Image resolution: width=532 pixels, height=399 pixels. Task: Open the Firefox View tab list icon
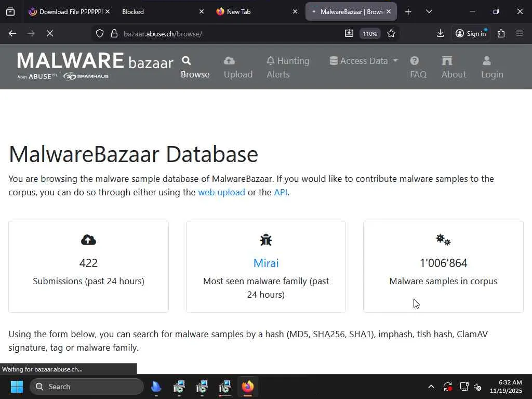coord(10,11)
